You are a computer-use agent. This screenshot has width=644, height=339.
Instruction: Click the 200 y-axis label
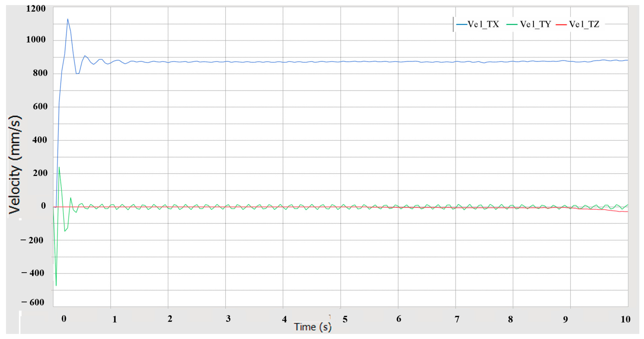pyautogui.click(x=40, y=173)
